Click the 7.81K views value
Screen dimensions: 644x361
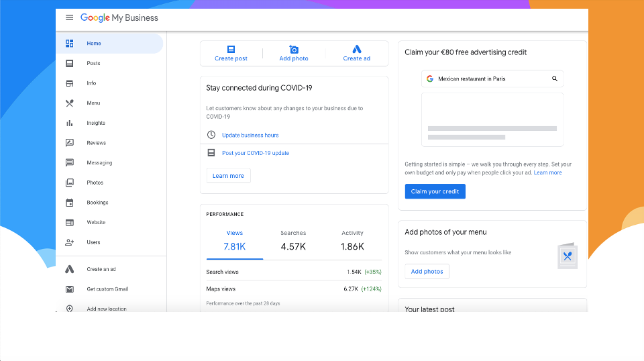coord(235,246)
